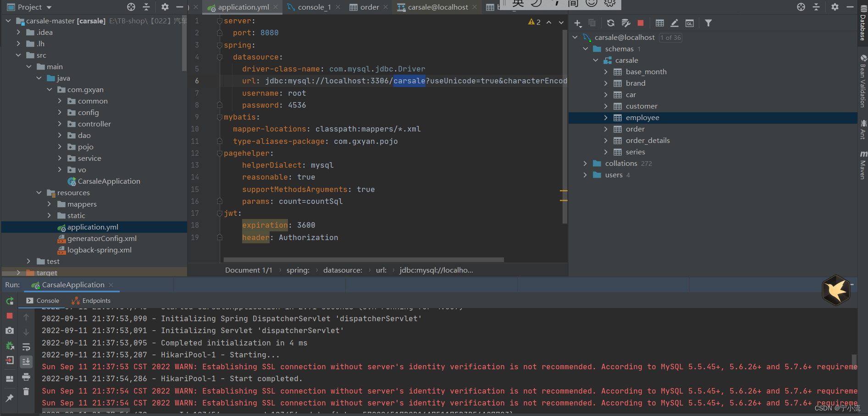This screenshot has width=868, height=416.
Task: Open Project panel options gear
Action: click(x=165, y=7)
